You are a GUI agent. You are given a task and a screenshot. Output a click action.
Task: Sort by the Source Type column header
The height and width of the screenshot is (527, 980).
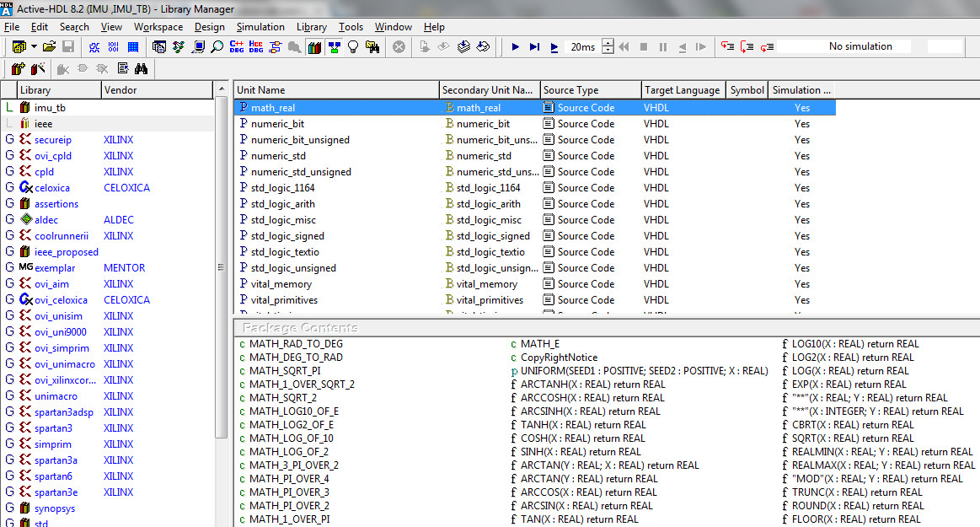[x=592, y=90]
